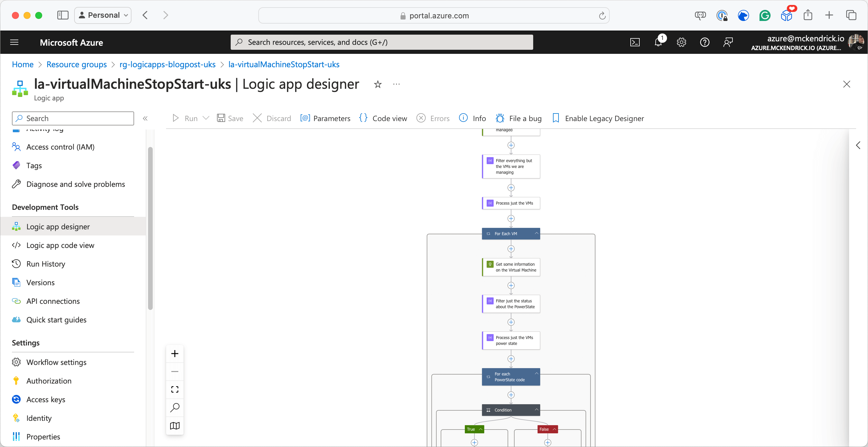
Task: Add step below Process just the VMs
Action: [x=511, y=219]
